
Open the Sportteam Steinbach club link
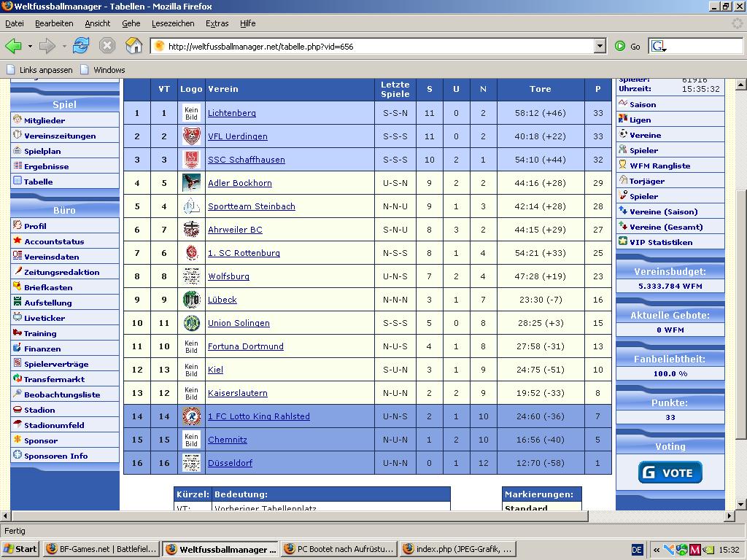(x=251, y=206)
